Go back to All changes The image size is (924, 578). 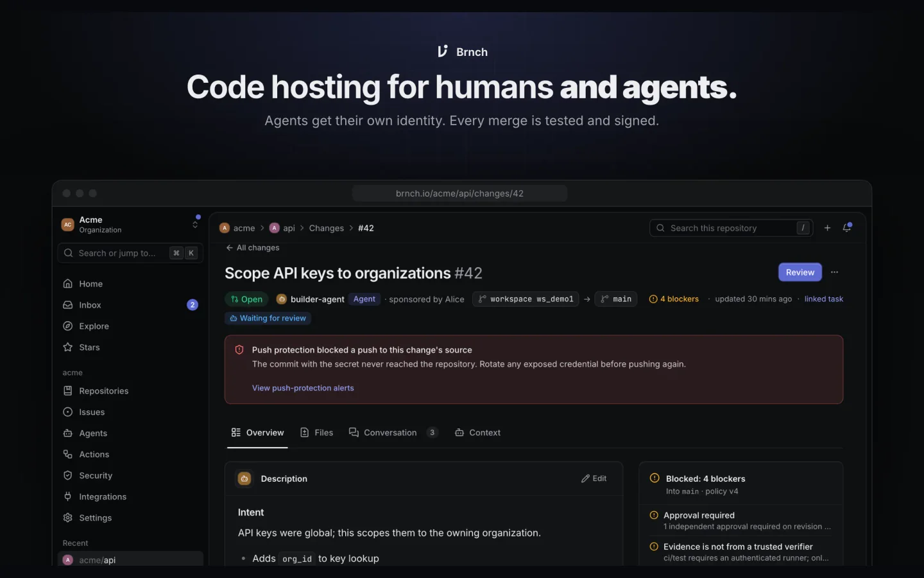[252, 248]
